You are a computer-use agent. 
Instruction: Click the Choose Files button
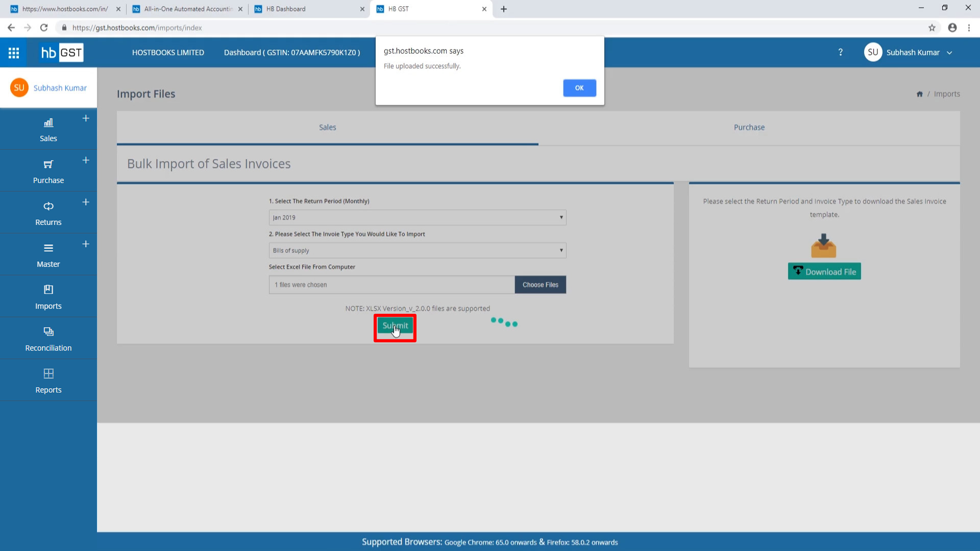click(540, 285)
